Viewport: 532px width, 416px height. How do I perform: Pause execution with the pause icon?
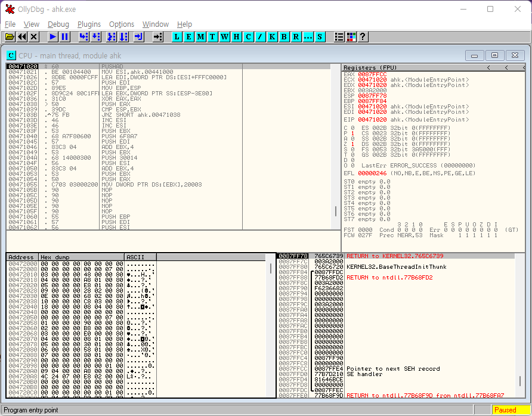click(x=64, y=36)
